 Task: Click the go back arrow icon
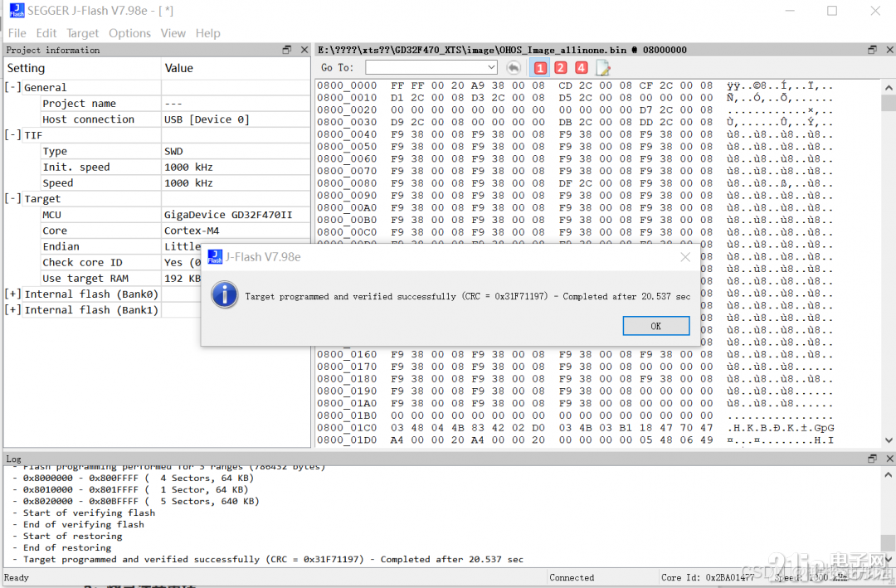(x=514, y=68)
